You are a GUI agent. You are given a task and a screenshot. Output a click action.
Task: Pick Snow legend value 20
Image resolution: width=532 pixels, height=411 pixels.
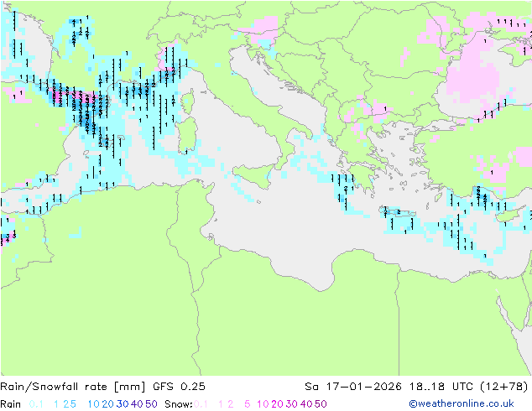(277, 404)
